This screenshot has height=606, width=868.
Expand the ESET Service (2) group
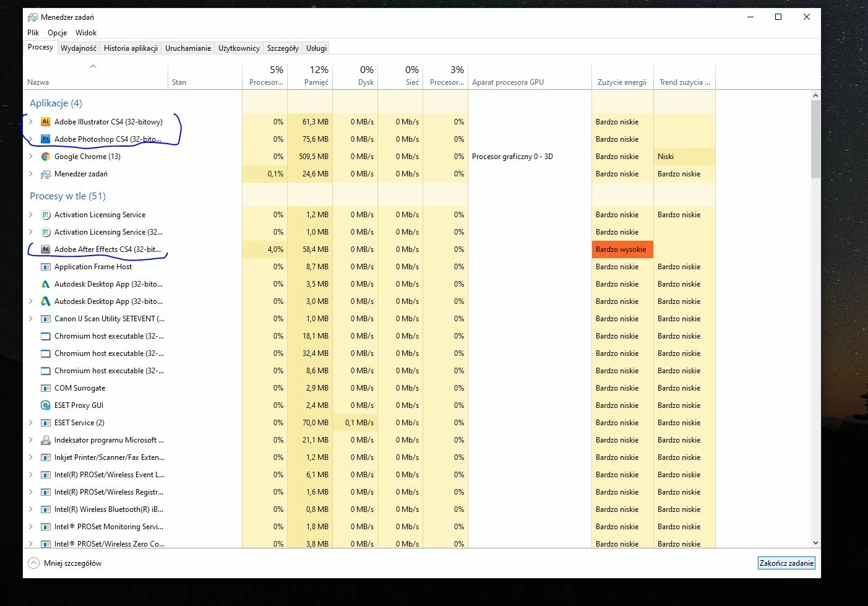[31, 423]
